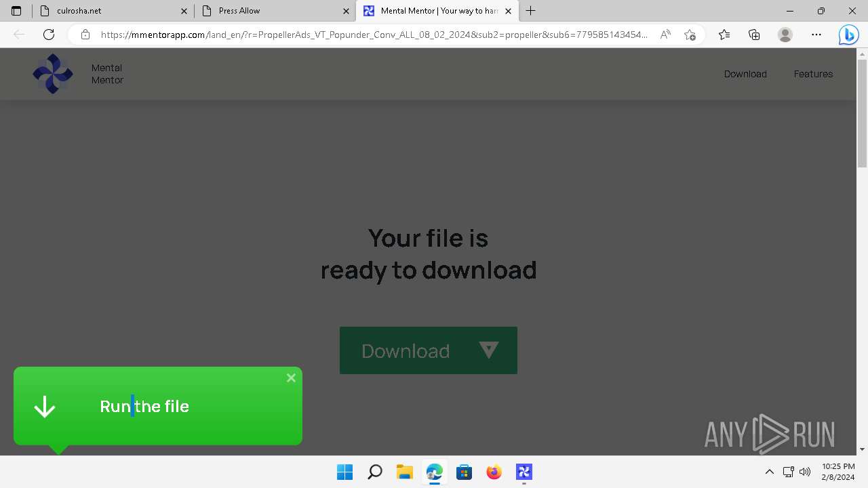Add this page to favorites
The image size is (868, 488).
pos(690,35)
